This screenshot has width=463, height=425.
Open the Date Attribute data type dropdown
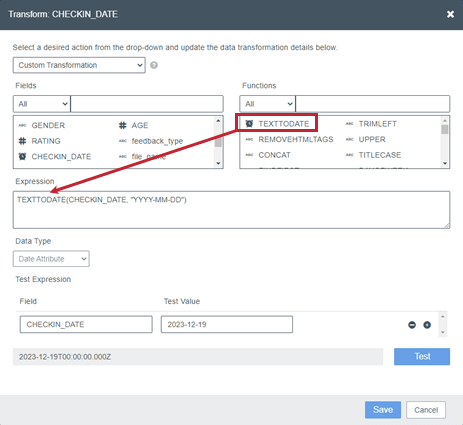click(x=51, y=259)
